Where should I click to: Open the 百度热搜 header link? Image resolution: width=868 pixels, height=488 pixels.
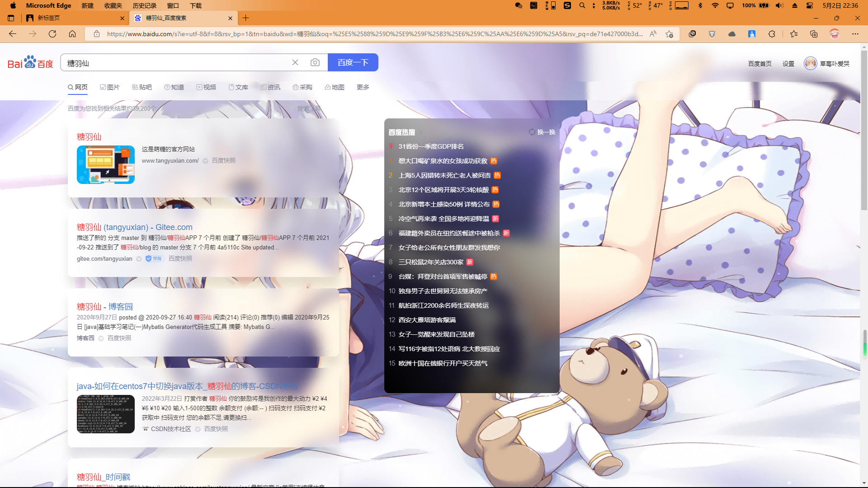402,132
